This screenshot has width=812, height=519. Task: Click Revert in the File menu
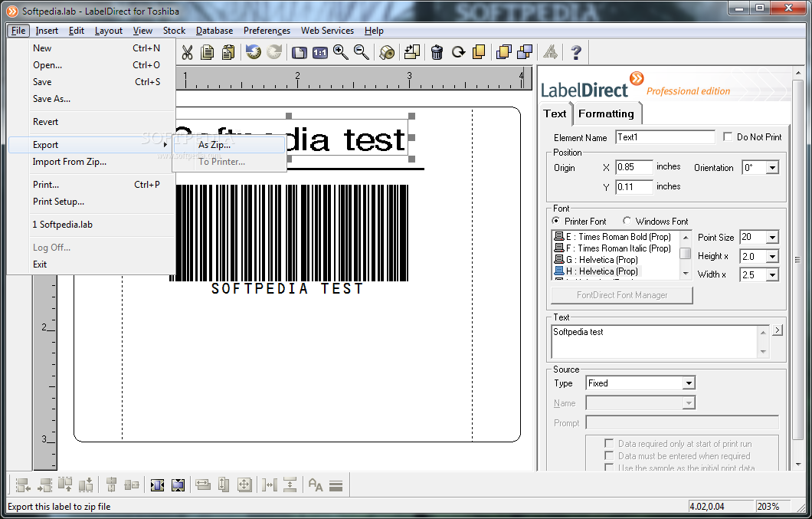[45, 122]
